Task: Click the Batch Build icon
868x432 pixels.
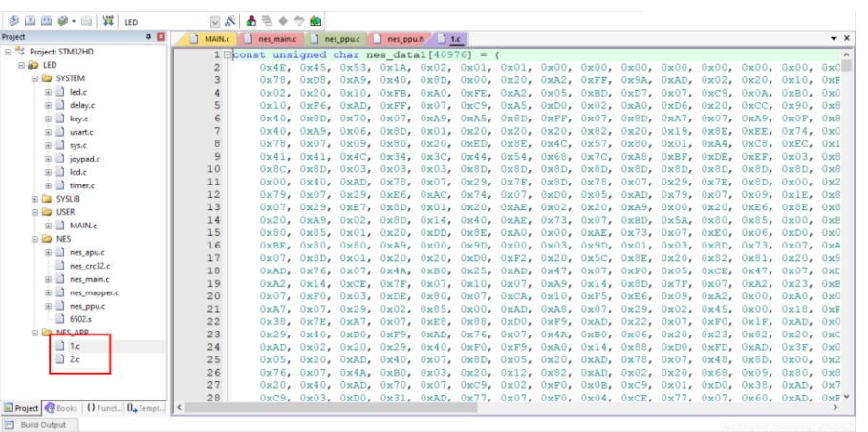Action: point(62,21)
